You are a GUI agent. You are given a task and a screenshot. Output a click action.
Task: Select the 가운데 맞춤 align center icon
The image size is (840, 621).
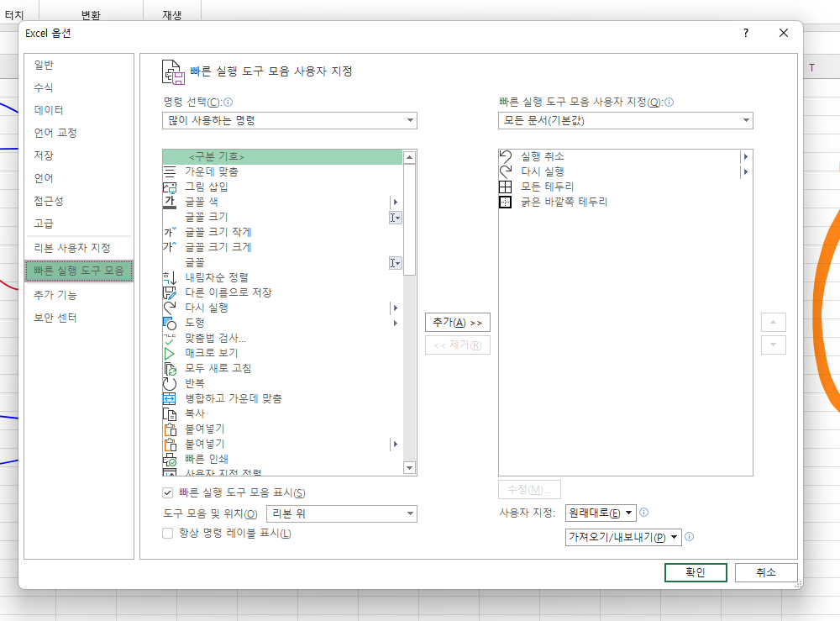click(170, 171)
